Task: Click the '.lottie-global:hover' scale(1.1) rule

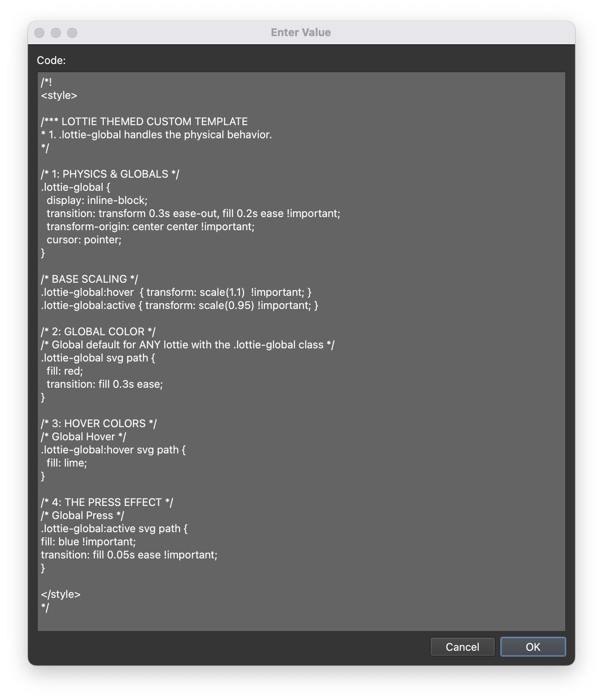Action: (176, 292)
